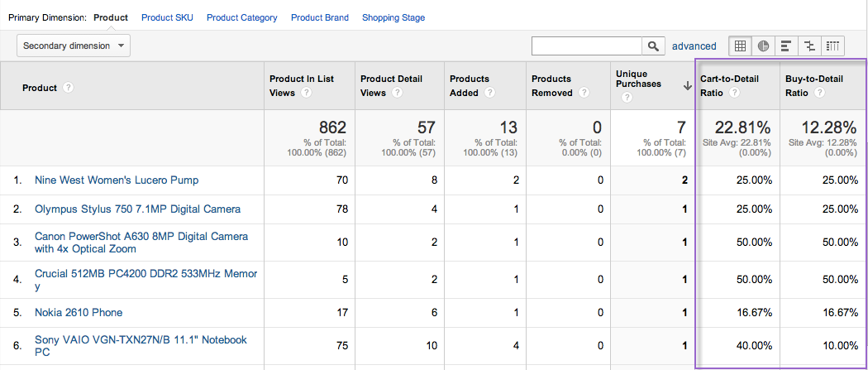Select the Shopping Stage dimension
Screen dimensions: 868x370
[393, 17]
